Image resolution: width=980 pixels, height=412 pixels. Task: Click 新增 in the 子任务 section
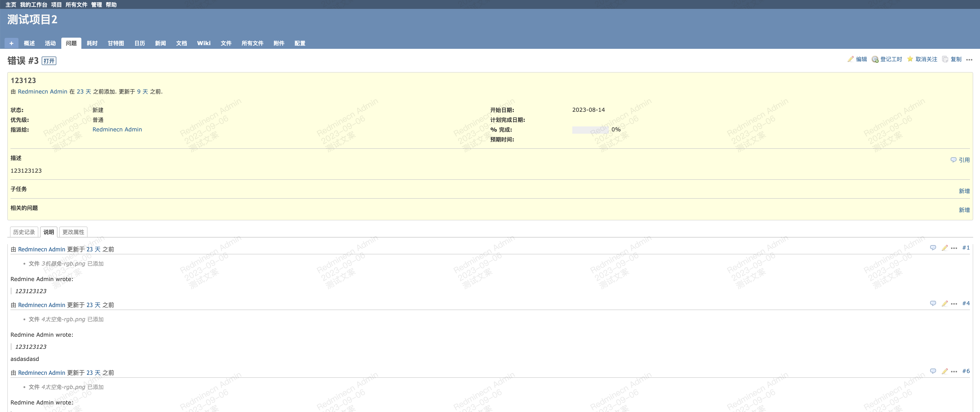[x=964, y=191]
